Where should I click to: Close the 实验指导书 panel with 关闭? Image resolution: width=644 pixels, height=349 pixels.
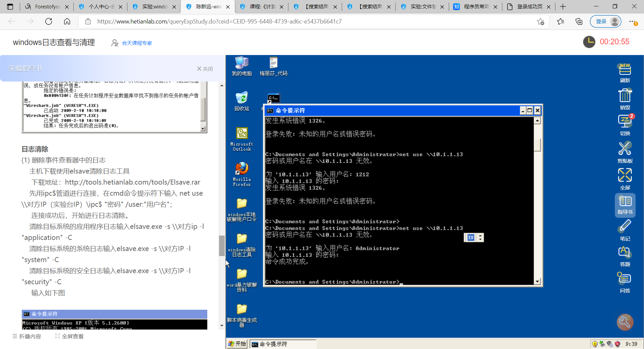click(205, 69)
